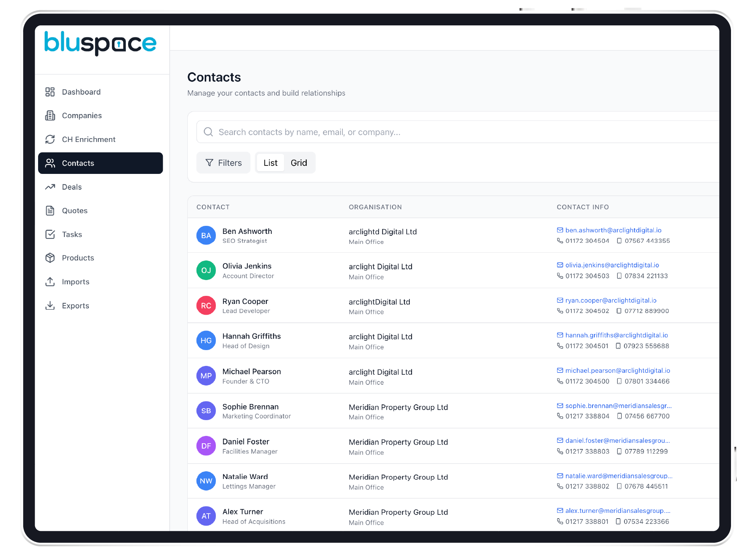The height and width of the screenshot is (554, 756).
Task: Open Filters using the funnel icon
Action: coord(210,163)
